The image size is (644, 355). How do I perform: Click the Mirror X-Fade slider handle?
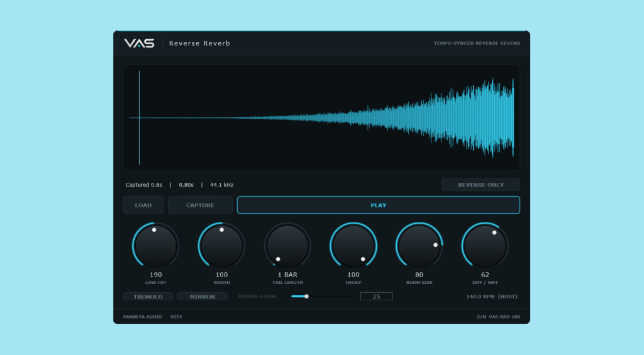tap(306, 297)
